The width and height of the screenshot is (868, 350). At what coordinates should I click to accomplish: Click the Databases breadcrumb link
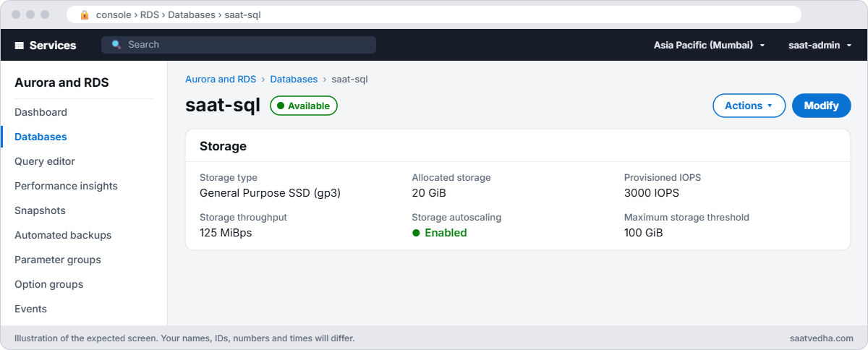point(294,79)
